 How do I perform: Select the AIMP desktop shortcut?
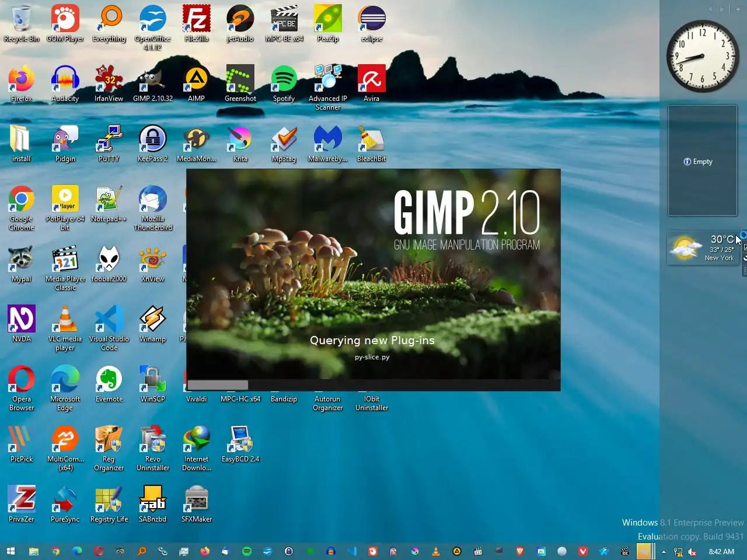point(197,83)
